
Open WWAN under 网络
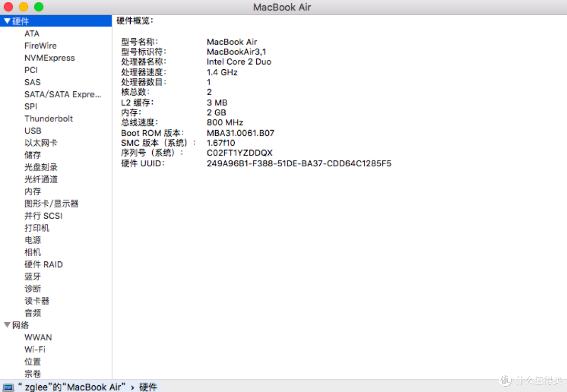pyautogui.click(x=38, y=337)
